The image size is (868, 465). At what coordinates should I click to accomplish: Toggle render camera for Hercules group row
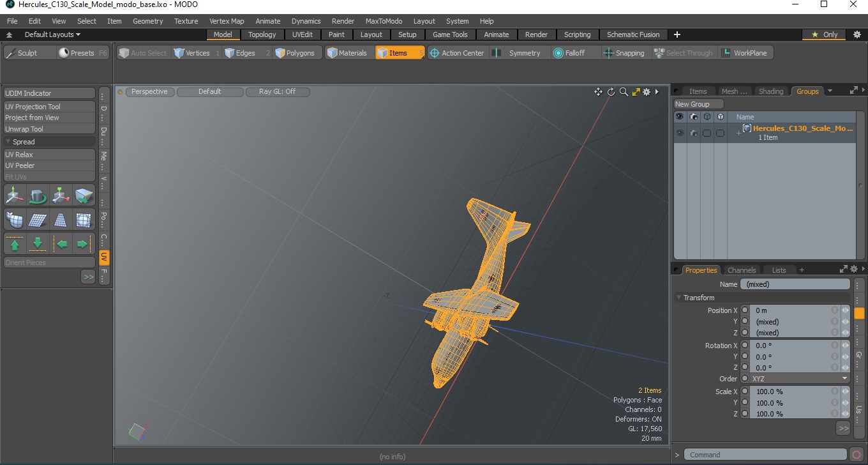(x=693, y=133)
